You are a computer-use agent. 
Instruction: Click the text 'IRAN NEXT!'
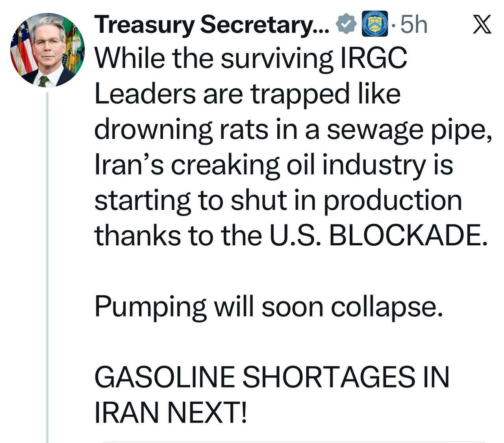coord(171,412)
